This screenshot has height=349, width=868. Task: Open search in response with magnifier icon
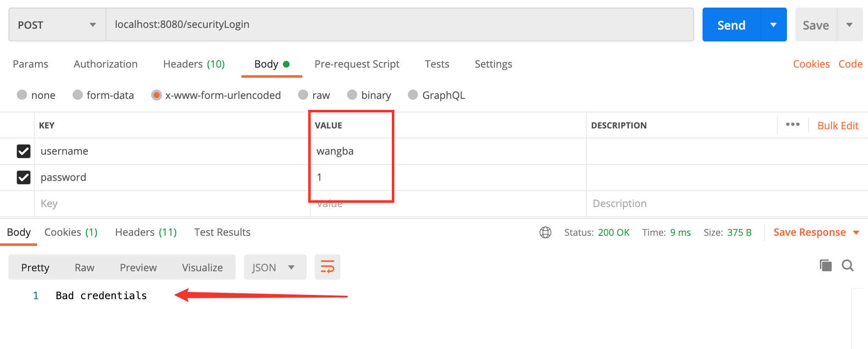tap(847, 265)
